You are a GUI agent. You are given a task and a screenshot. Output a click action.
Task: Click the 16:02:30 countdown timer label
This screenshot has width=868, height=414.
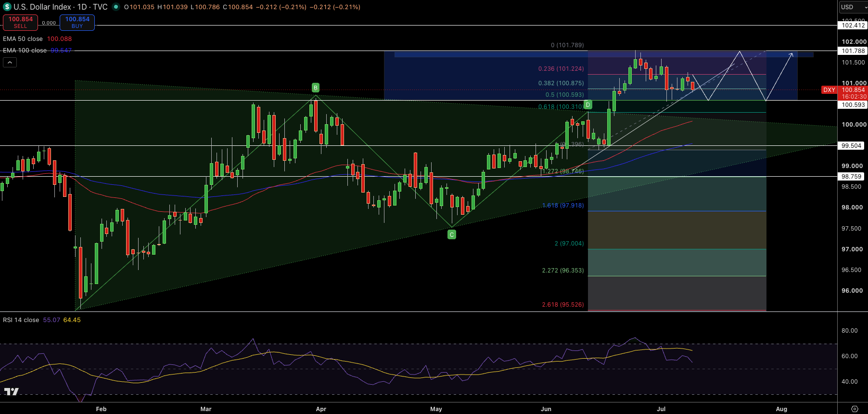coord(854,97)
